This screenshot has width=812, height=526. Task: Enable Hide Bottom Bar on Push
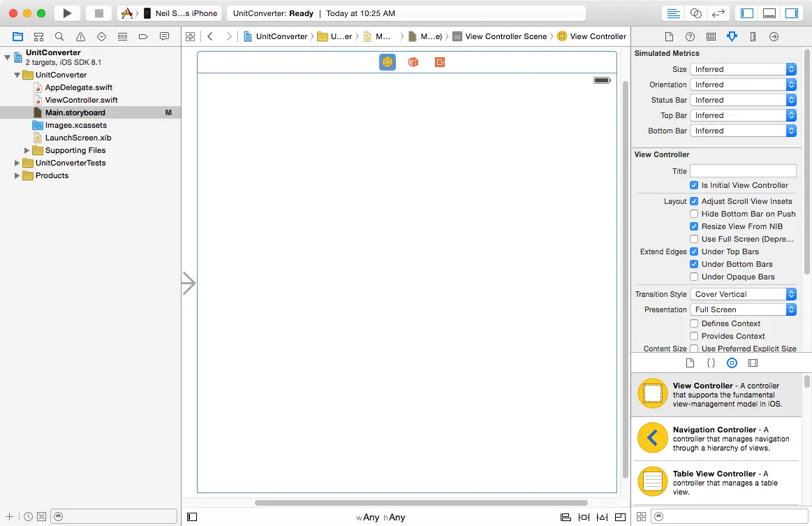694,214
